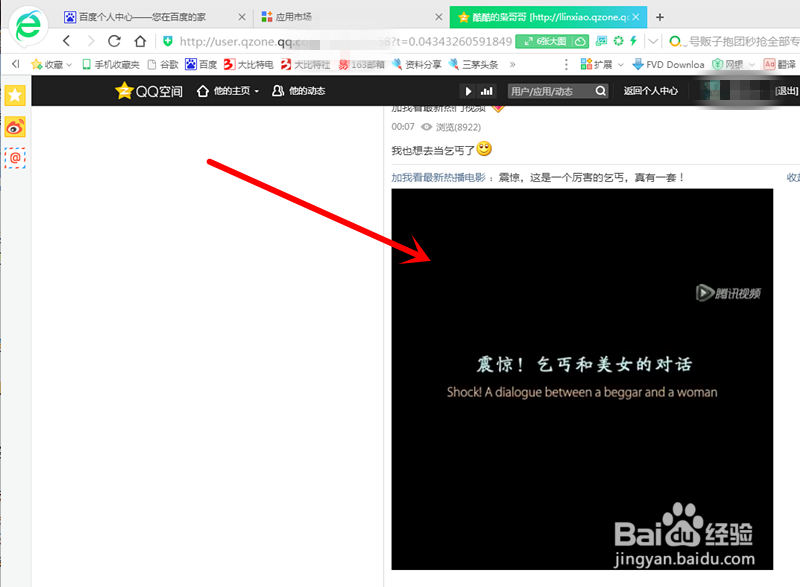Click the 腾讯视频 video player thumbnail
Viewport: 800px width, 587px height.
[x=582, y=379]
